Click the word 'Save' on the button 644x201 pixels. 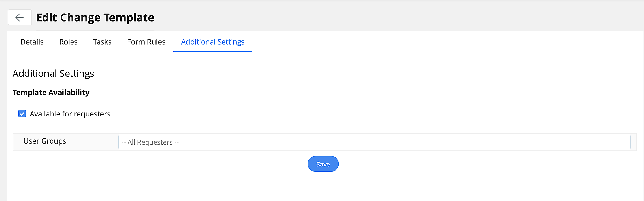(x=323, y=164)
